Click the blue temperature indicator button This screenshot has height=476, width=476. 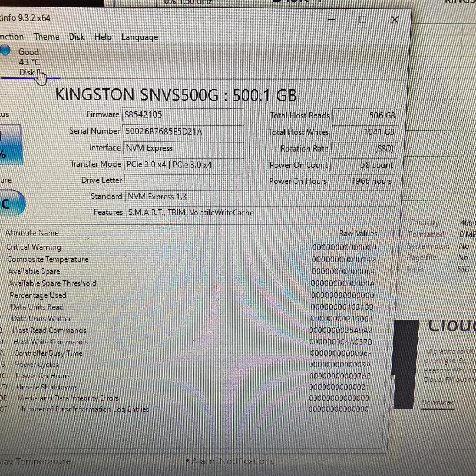[12, 203]
